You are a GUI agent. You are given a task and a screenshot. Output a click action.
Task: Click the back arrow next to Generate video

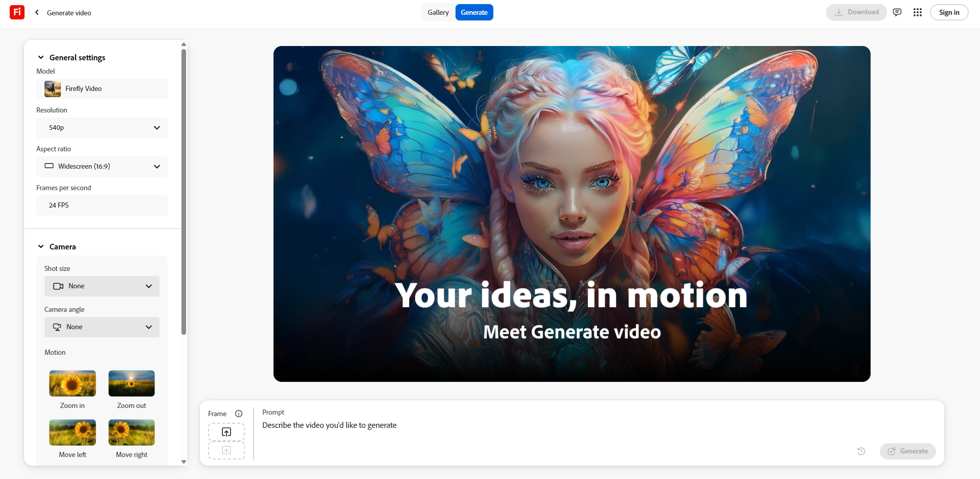tap(36, 12)
